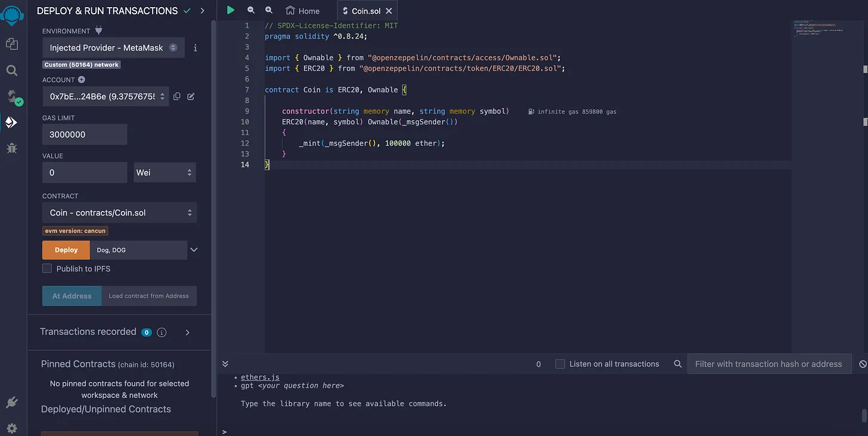This screenshot has height=436, width=868.
Task: Open the Search in files sidebar icon
Action: 12,70
